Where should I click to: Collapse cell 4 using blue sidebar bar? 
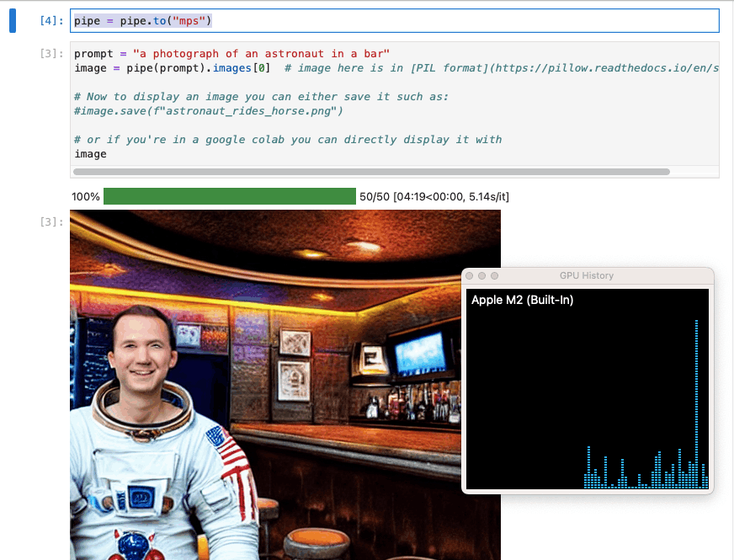pos(13,20)
